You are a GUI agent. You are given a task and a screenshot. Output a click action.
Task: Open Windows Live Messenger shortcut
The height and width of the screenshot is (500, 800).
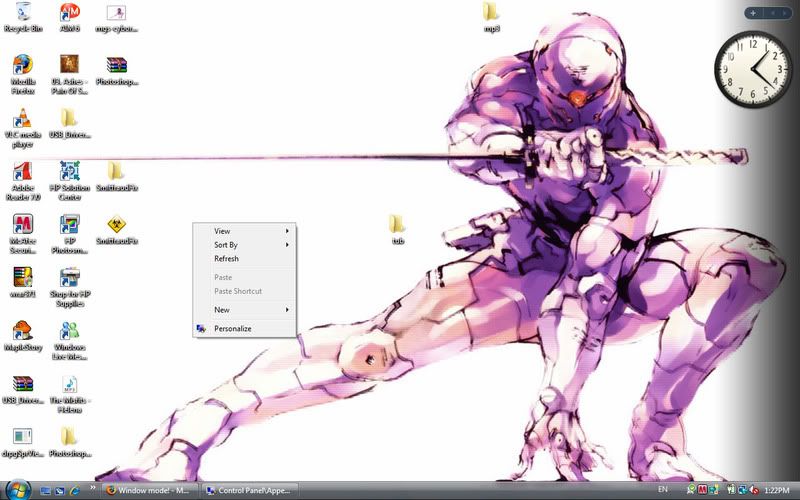(x=69, y=331)
